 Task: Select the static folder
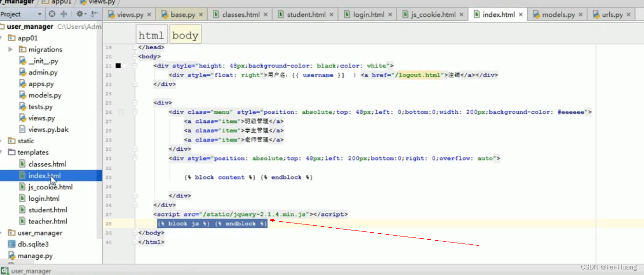point(26,141)
